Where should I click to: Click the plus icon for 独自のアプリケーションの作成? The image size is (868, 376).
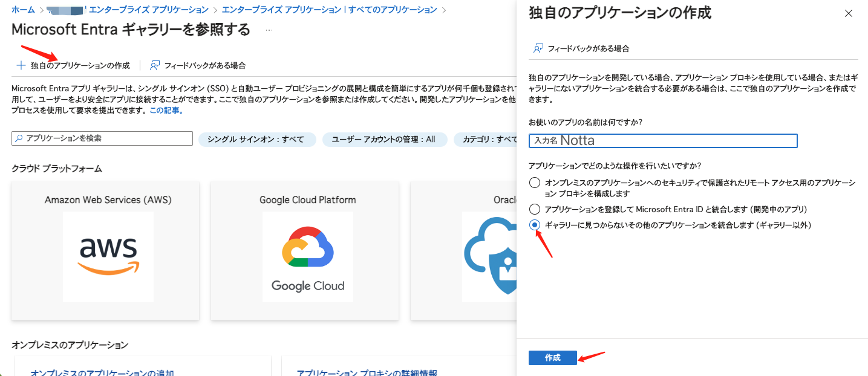(x=21, y=65)
